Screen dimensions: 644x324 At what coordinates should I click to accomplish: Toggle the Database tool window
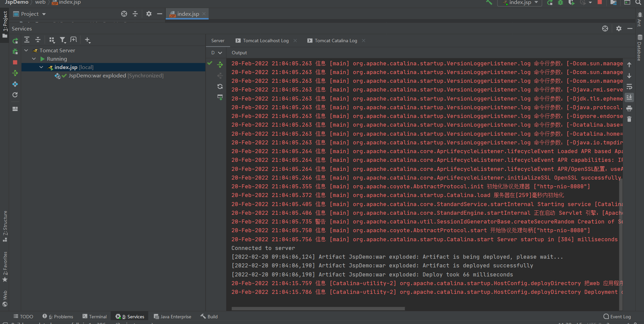(x=640, y=48)
